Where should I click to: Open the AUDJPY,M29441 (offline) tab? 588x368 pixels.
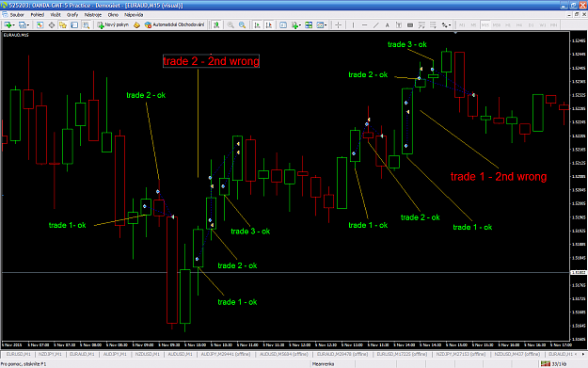click(x=226, y=354)
